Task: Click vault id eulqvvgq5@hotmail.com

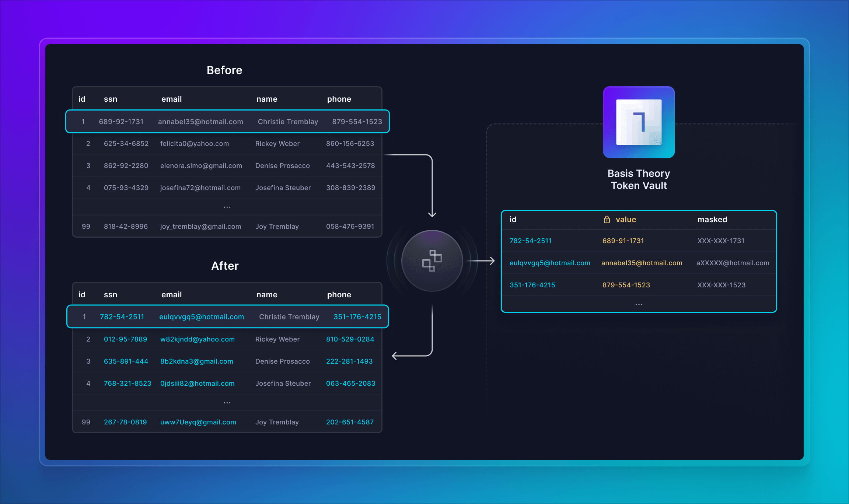Action: [x=550, y=263]
